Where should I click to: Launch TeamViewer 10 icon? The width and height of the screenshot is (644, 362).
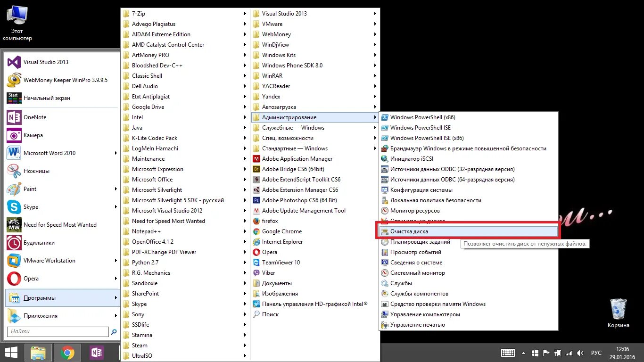(256, 263)
